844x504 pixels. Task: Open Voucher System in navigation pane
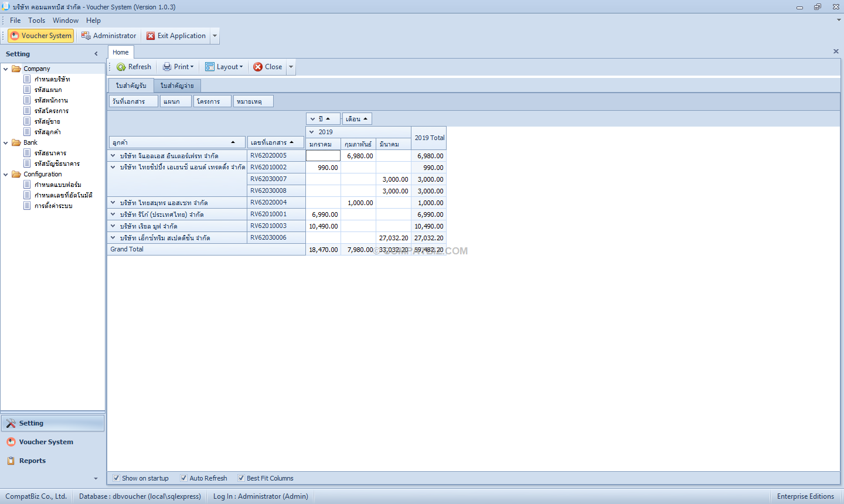click(46, 442)
